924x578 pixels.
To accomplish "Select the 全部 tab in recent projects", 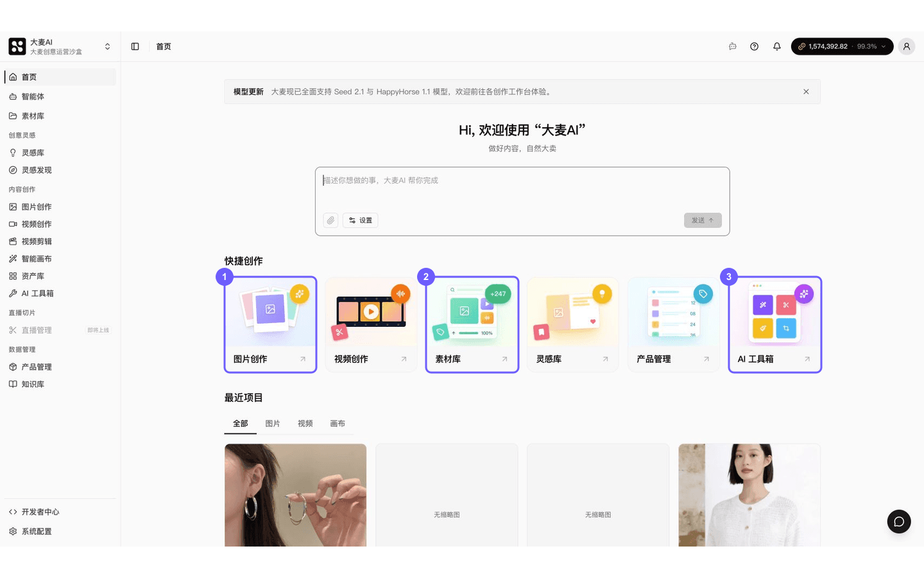I will point(241,424).
